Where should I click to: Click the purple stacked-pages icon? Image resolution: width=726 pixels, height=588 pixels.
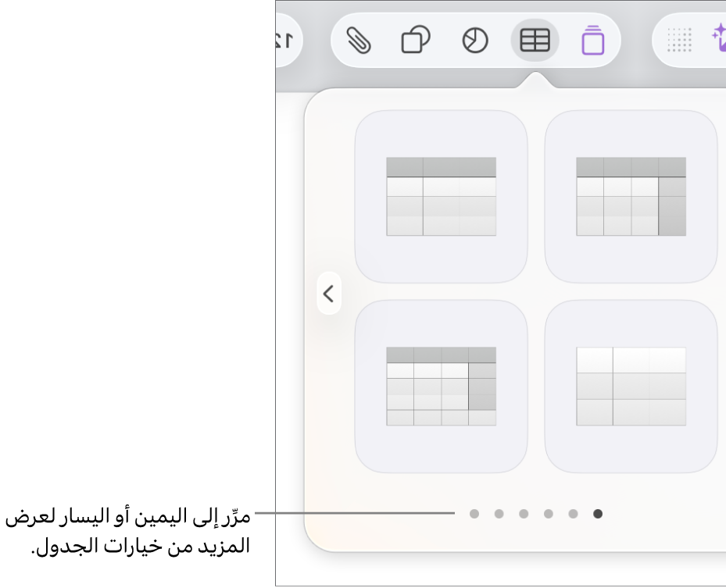[x=593, y=41]
